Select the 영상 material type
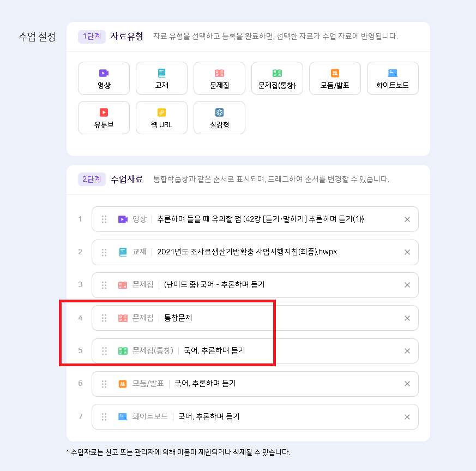The image size is (476, 471). tap(104, 79)
